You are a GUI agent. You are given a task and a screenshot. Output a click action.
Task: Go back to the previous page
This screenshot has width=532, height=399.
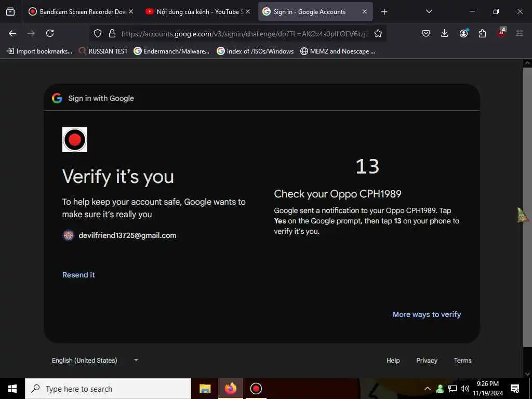click(x=12, y=33)
